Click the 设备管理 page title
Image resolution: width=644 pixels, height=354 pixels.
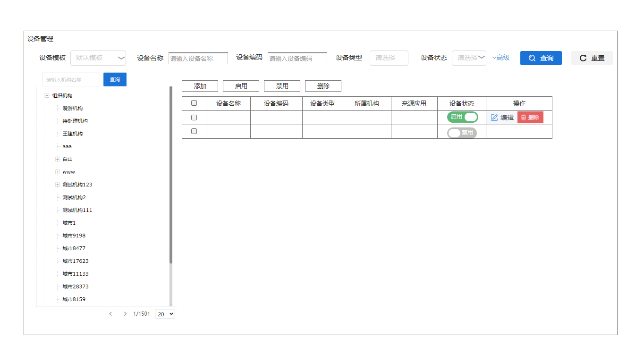[x=40, y=39]
